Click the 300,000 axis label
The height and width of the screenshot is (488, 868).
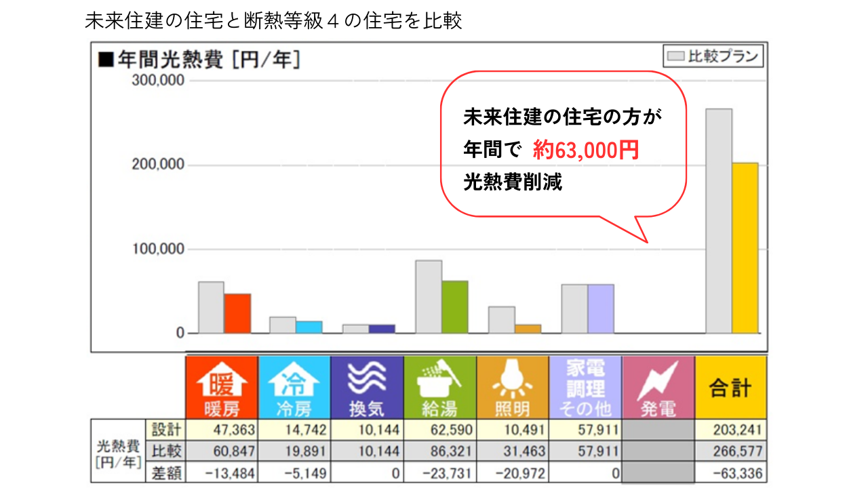pos(158,81)
